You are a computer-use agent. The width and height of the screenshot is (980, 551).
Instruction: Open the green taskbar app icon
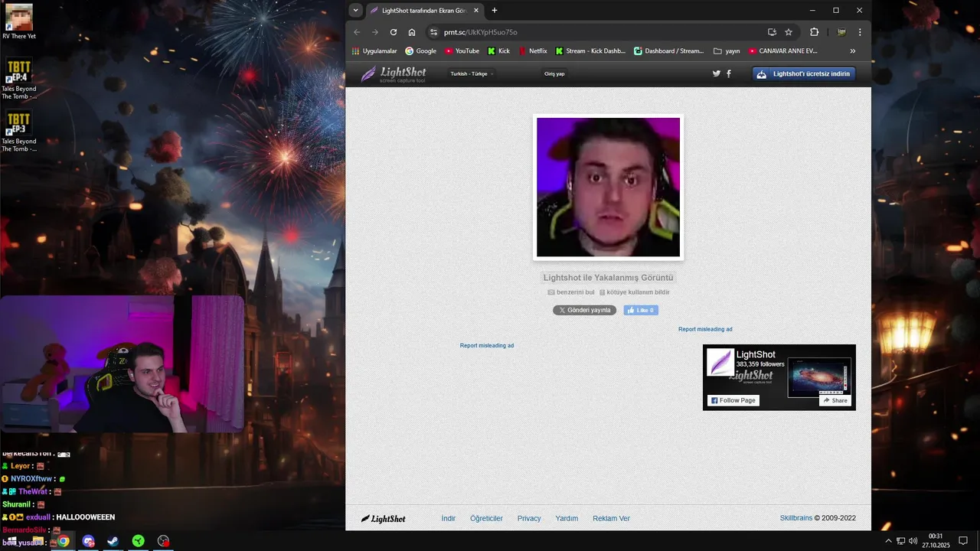(x=138, y=541)
